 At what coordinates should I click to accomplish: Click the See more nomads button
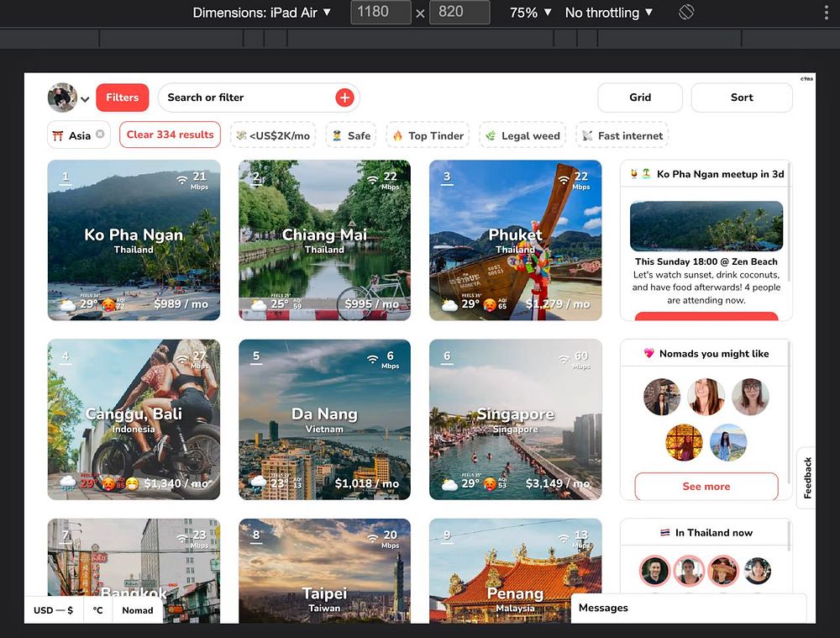pyautogui.click(x=706, y=486)
